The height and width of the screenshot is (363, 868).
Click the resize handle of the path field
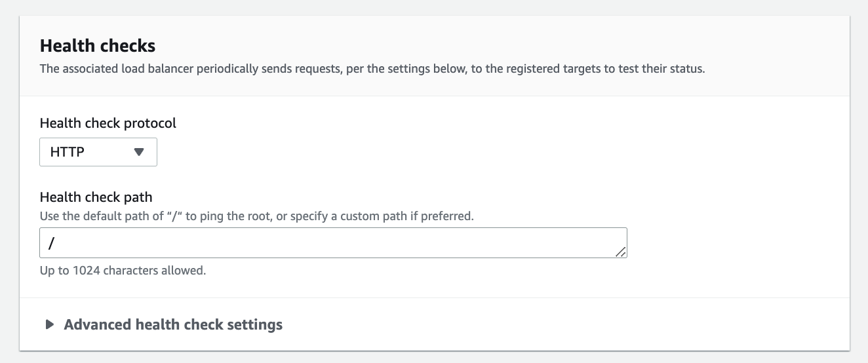coord(621,252)
